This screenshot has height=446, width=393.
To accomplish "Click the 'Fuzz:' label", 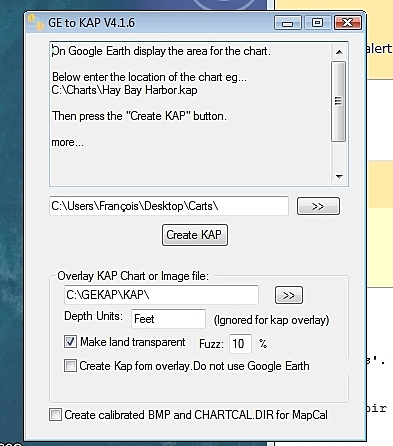I will pos(211,344).
